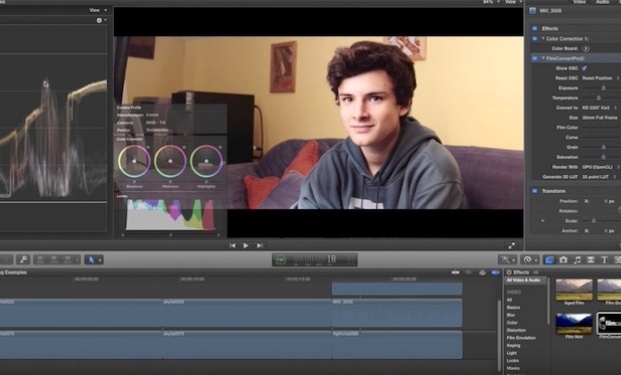Select the Film Noir effect thumbnail

pyautogui.click(x=574, y=324)
